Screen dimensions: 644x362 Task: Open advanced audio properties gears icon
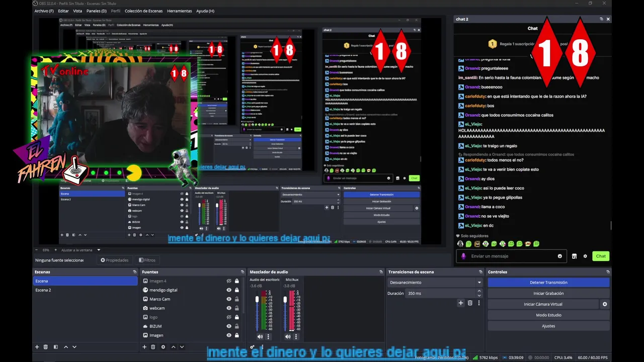253,347
